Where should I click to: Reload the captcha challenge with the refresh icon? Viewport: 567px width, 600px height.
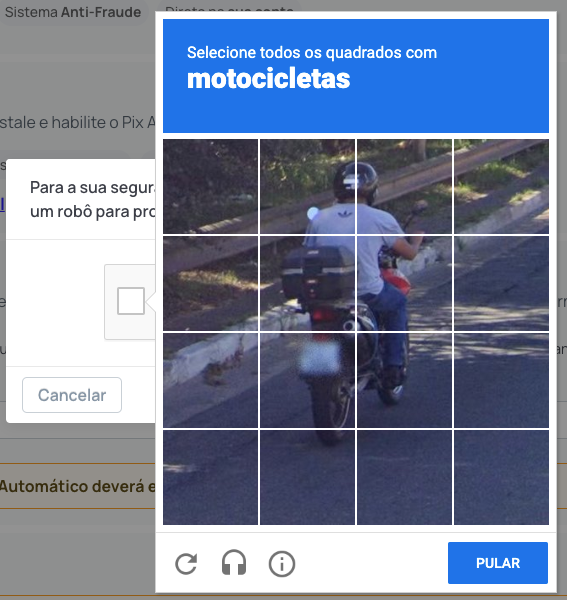[186, 564]
